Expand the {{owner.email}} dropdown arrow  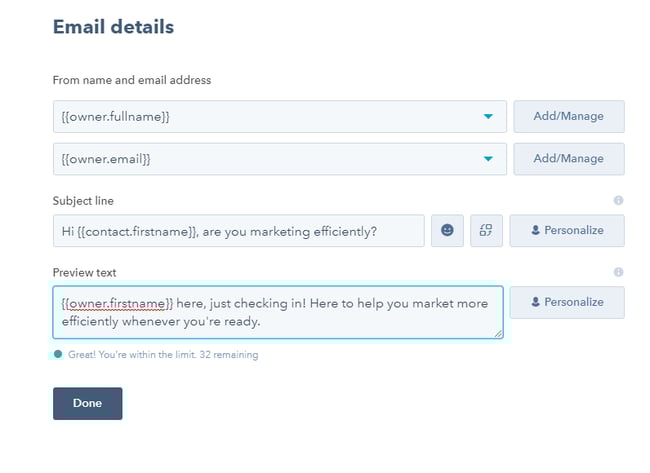pyautogui.click(x=488, y=159)
